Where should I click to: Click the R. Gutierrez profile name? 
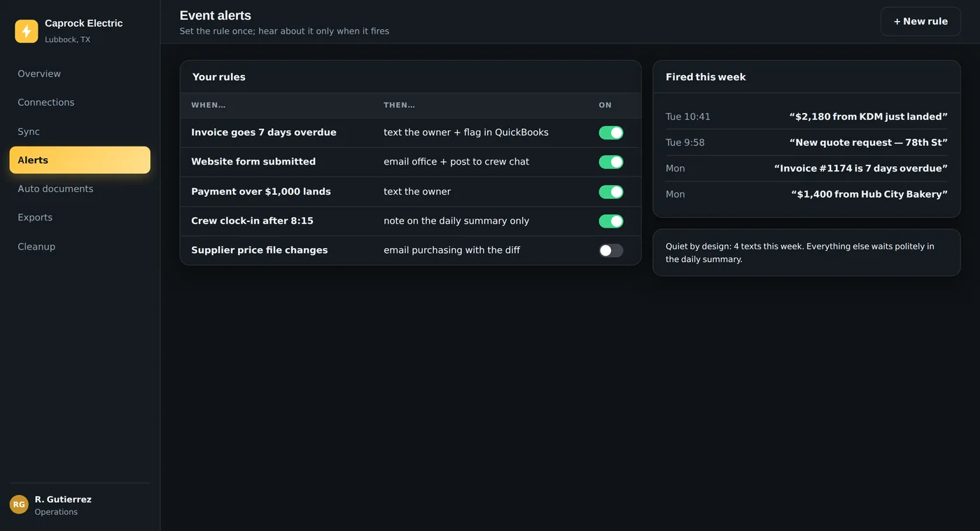coord(63,499)
